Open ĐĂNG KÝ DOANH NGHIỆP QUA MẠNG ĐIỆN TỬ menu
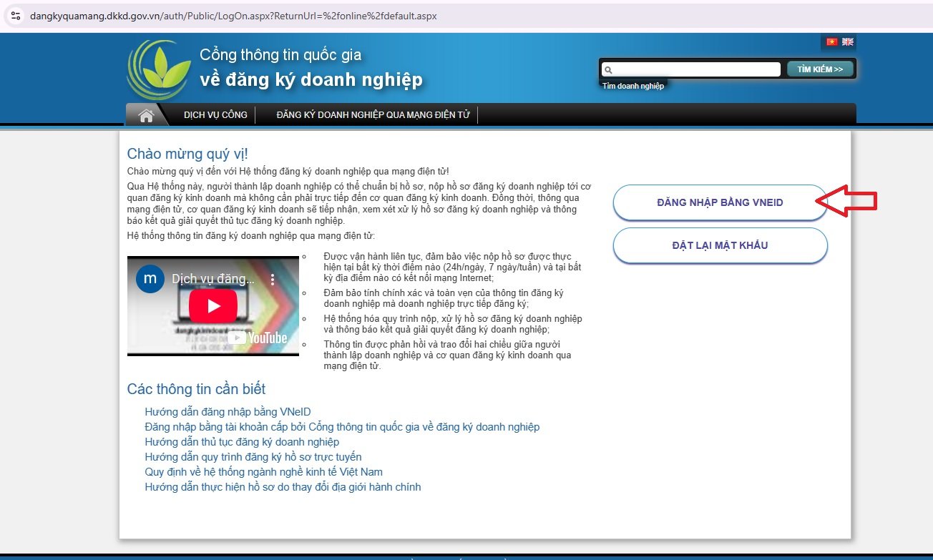 pyautogui.click(x=373, y=115)
